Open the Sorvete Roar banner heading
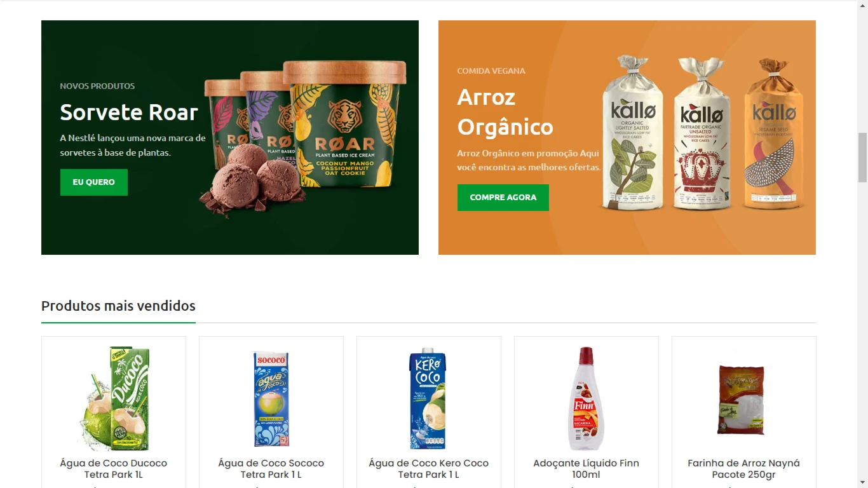This screenshot has width=868, height=488. point(129,112)
